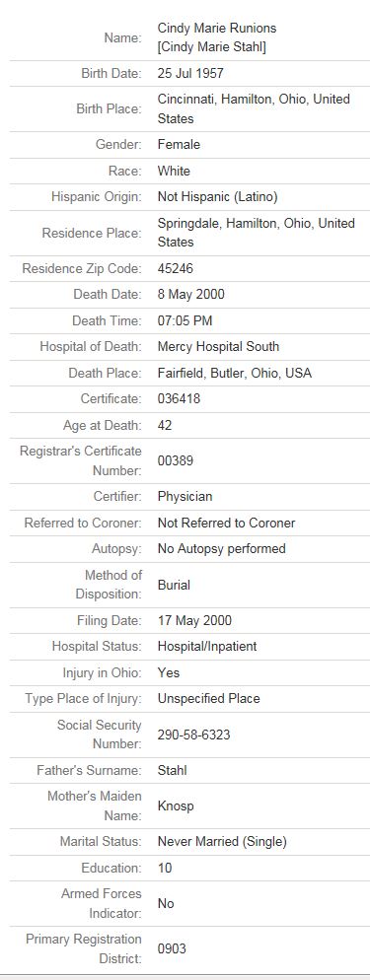The height and width of the screenshot is (980, 370).
Task: Click the mother's maiden name Knosp
Action: point(176,806)
